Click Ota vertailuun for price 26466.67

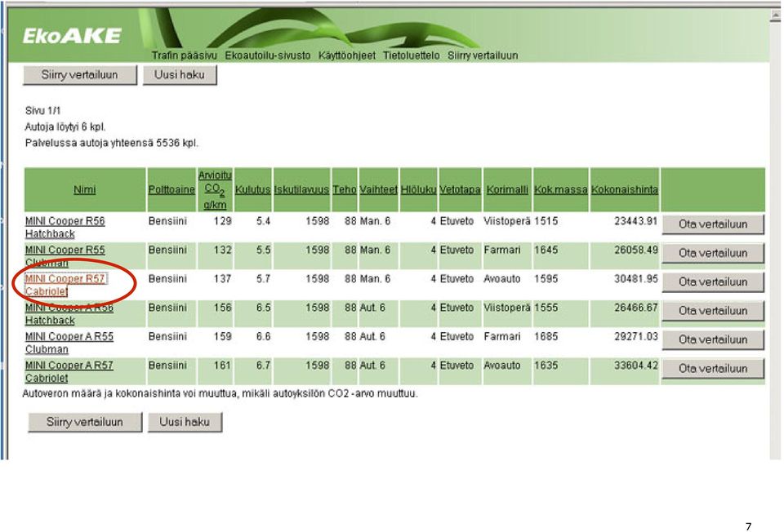(713, 311)
